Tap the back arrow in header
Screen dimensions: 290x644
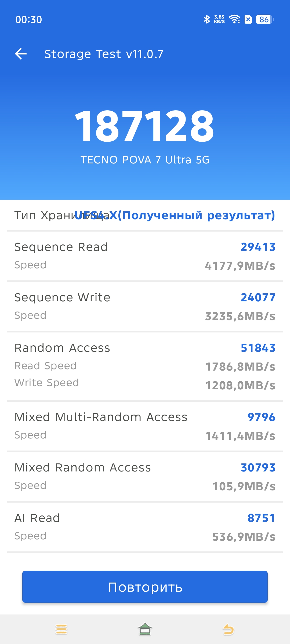click(x=21, y=54)
